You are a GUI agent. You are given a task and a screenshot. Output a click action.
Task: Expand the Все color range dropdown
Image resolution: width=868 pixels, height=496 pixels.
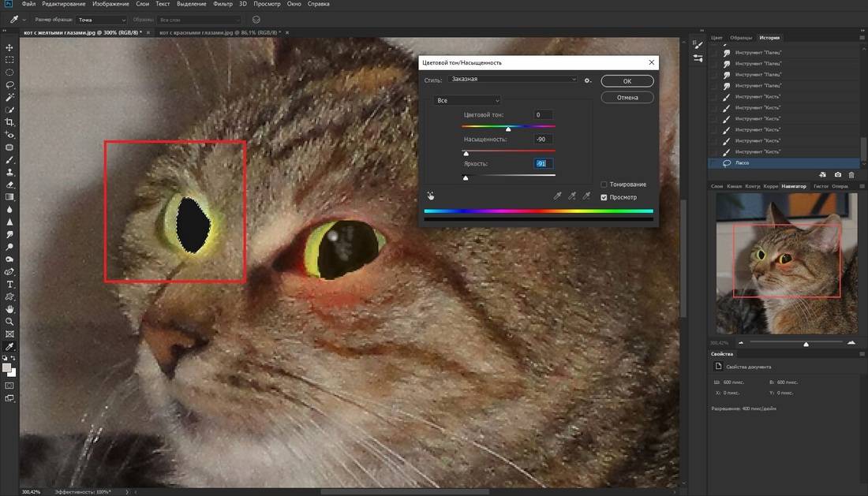468,101
